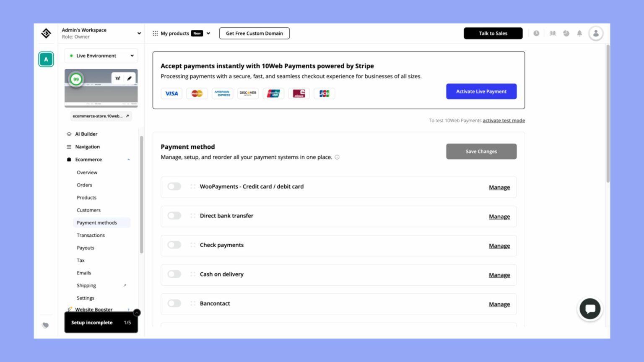Screen dimensions: 644x362
Task: Open the account avatar icon
Action: [596, 33]
